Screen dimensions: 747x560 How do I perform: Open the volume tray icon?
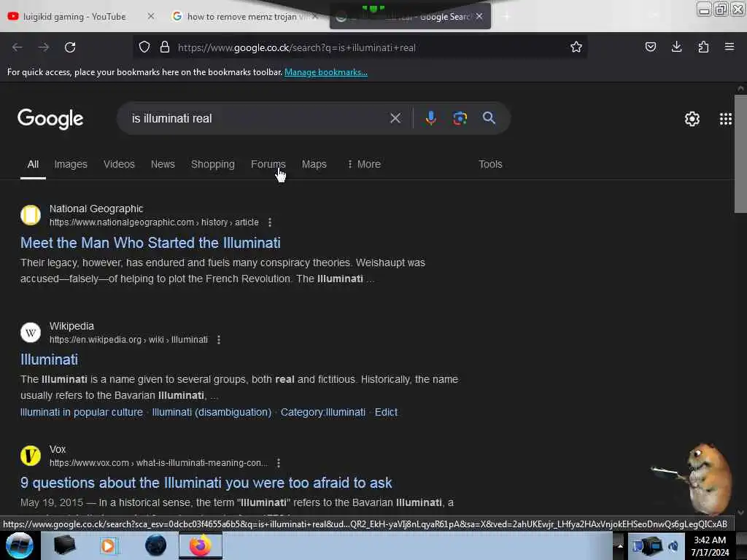point(673,546)
